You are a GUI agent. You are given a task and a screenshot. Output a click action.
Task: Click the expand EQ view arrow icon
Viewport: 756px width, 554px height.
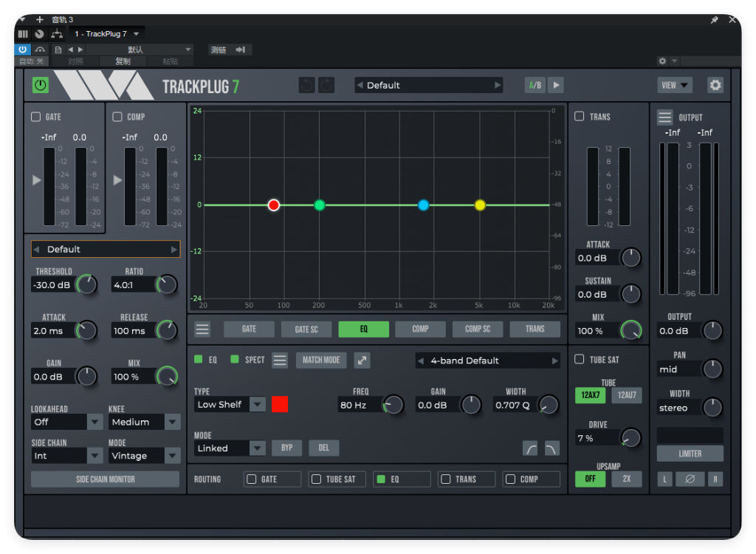[362, 360]
